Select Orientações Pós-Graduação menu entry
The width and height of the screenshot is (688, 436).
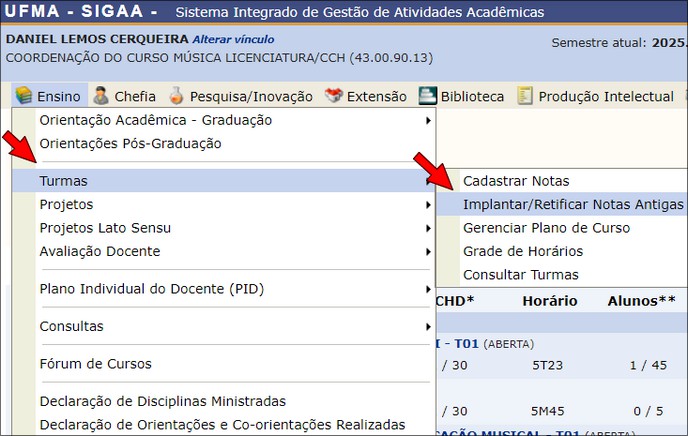click(130, 144)
